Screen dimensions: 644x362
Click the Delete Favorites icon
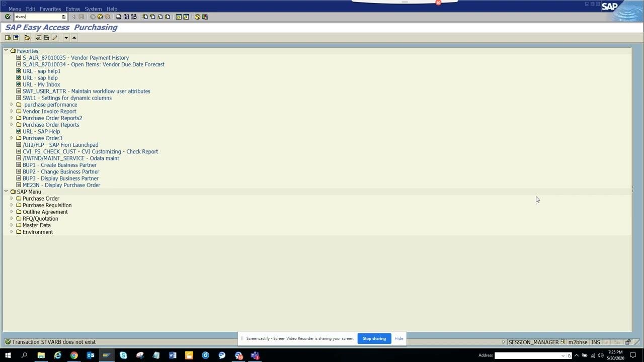click(46, 38)
